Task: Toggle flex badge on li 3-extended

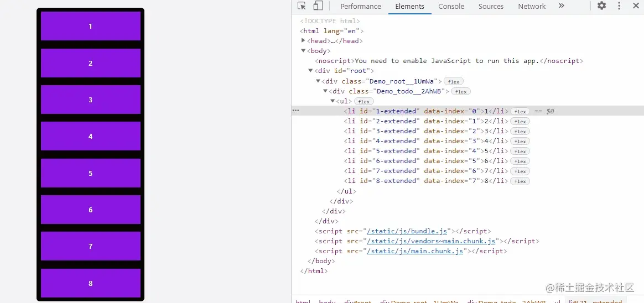Action: (x=520, y=132)
